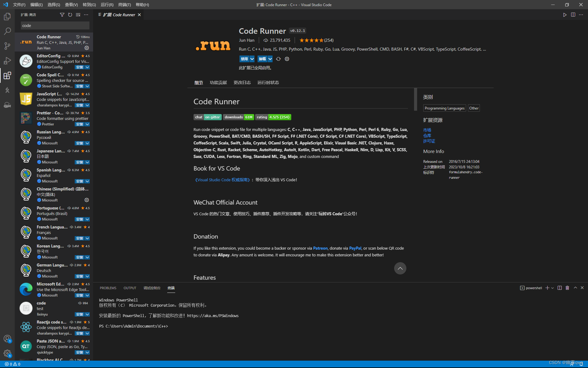Screen dimensions: 588x368
Task: Open extensions view more actions ellipsis
Action: tap(86, 15)
